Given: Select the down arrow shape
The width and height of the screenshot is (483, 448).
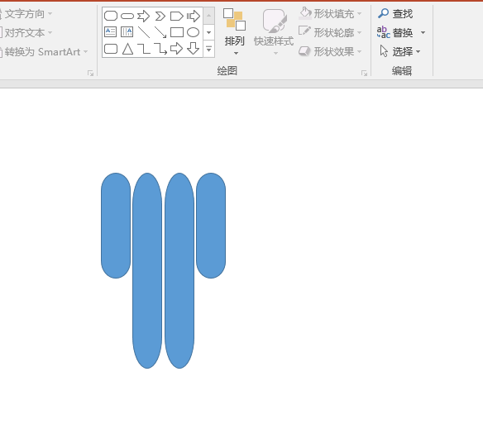Looking at the screenshot, I should [x=194, y=48].
